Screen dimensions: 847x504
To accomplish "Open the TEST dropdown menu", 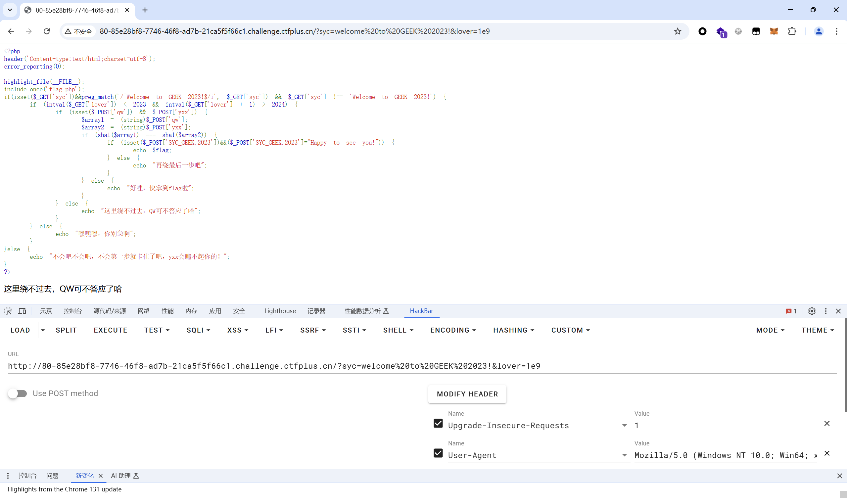I will click(157, 330).
